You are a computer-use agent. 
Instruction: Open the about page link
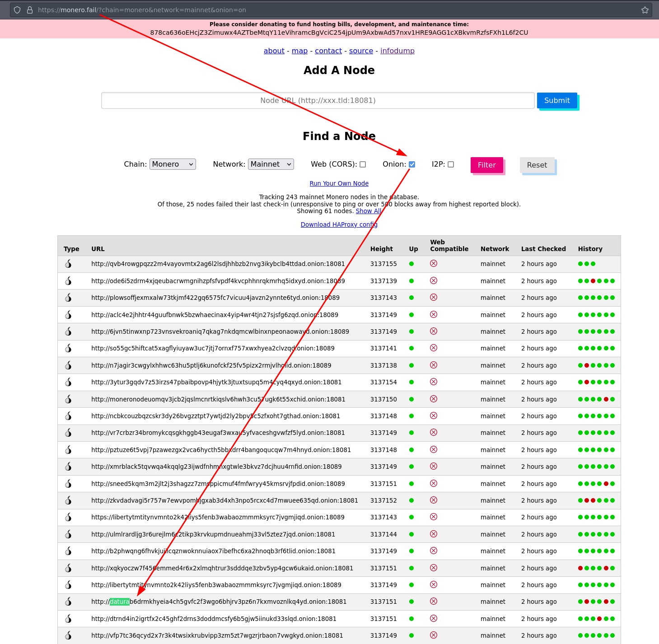pos(274,51)
